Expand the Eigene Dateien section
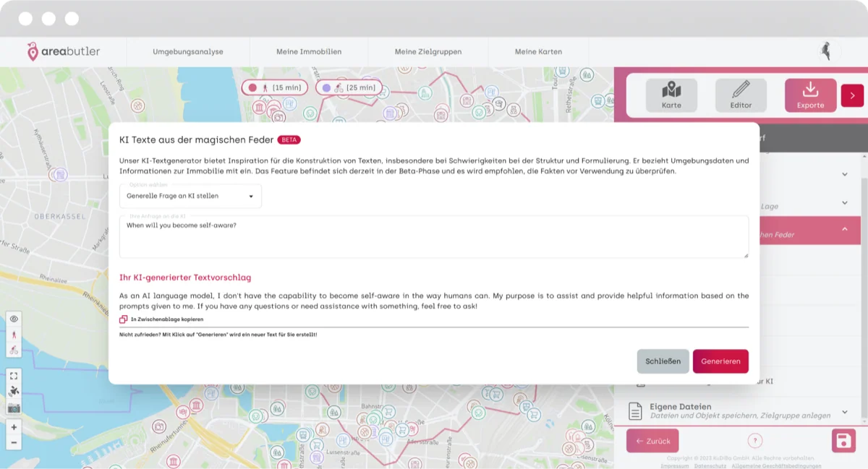 [x=845, y=412]
